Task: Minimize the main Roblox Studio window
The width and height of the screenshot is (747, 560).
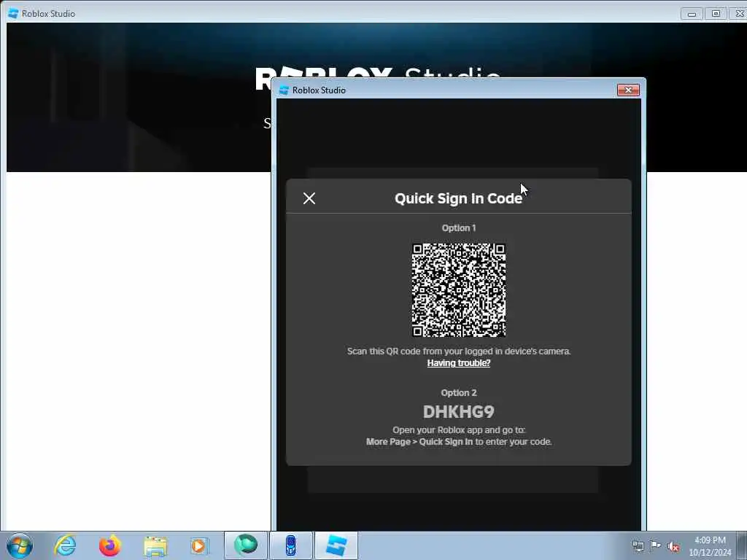Action: [692, 14]
